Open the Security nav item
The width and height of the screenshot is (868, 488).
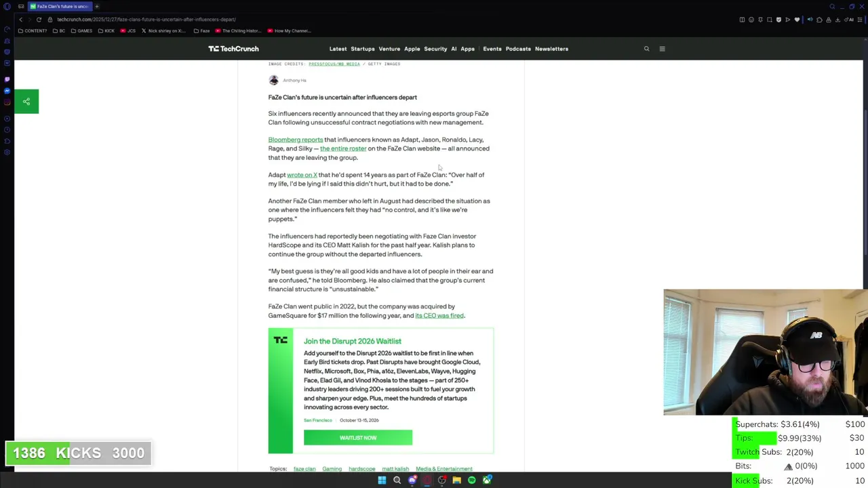(x=435, y=49)
